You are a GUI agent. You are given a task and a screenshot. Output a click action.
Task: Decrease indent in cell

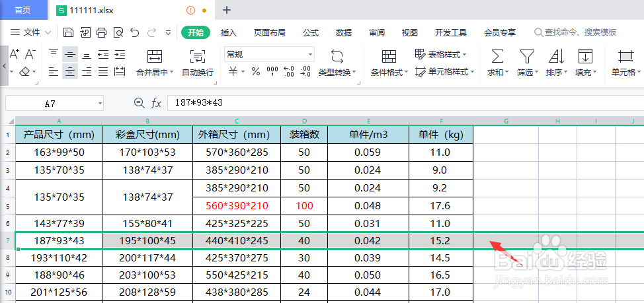click(103, 54)
